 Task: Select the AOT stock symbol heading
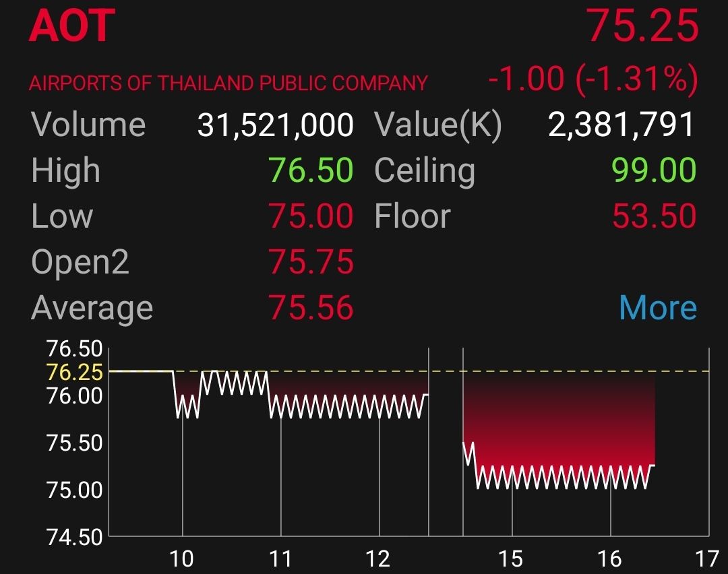[71, 26]
